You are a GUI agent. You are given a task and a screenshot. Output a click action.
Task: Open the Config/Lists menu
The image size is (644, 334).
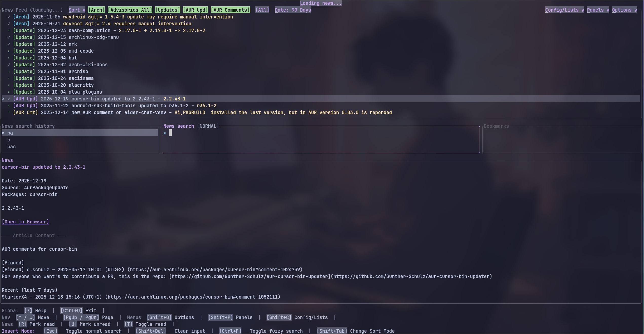pos(565,10)
